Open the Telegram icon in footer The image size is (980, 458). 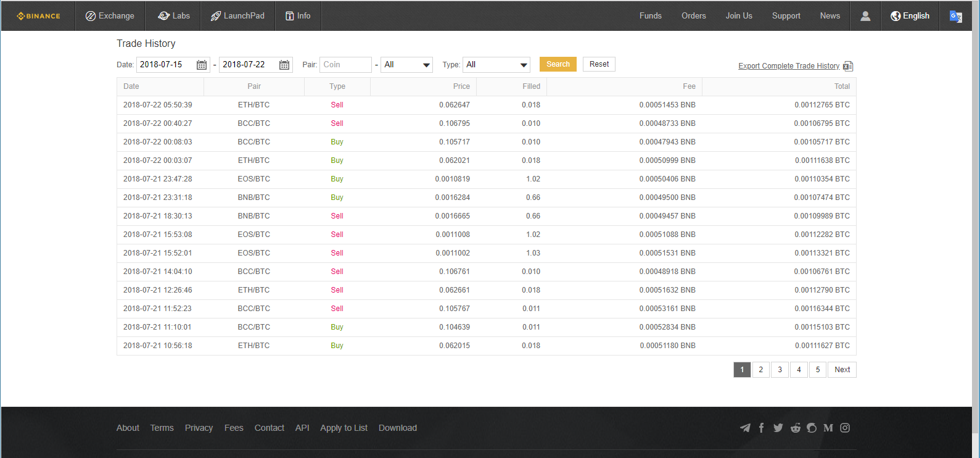coord(745,428)
